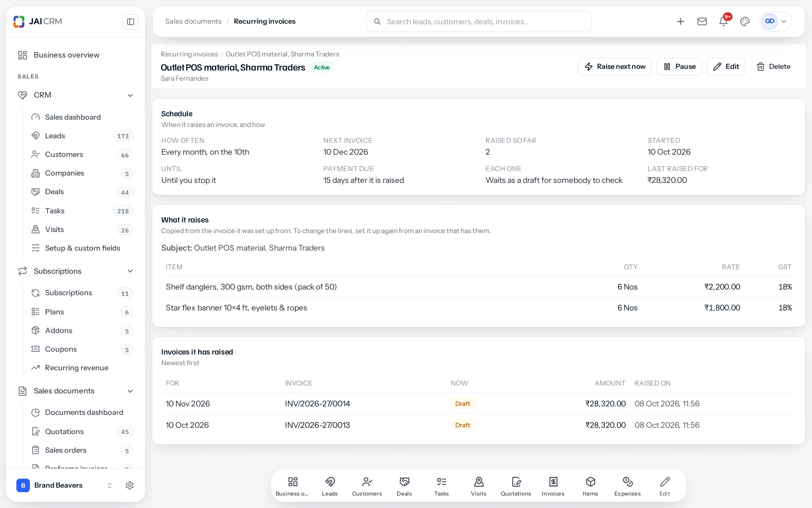812x508 pixels.
Task: Open Coupons in the sidebar
Action: (x=82, y=349)
